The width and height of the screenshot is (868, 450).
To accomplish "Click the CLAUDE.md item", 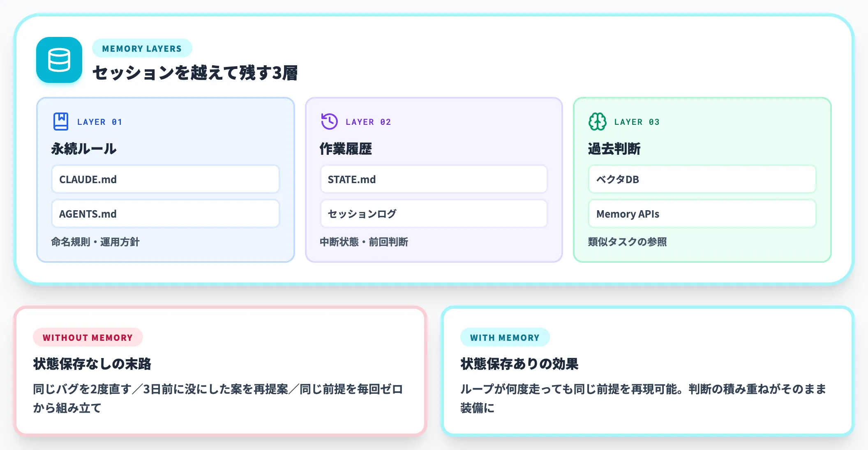I will pyautogui.click(x=166, y=179).
